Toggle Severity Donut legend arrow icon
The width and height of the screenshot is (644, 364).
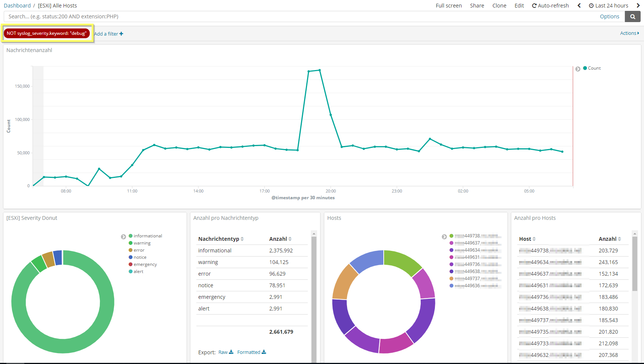pyautogui.click(x=123, y=237)
